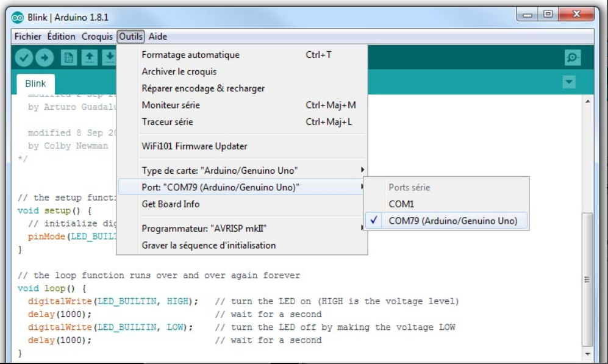Select the COM1 serial port
Screen dimensions: 608x364
pyautogui.click(x=401, y=204)
